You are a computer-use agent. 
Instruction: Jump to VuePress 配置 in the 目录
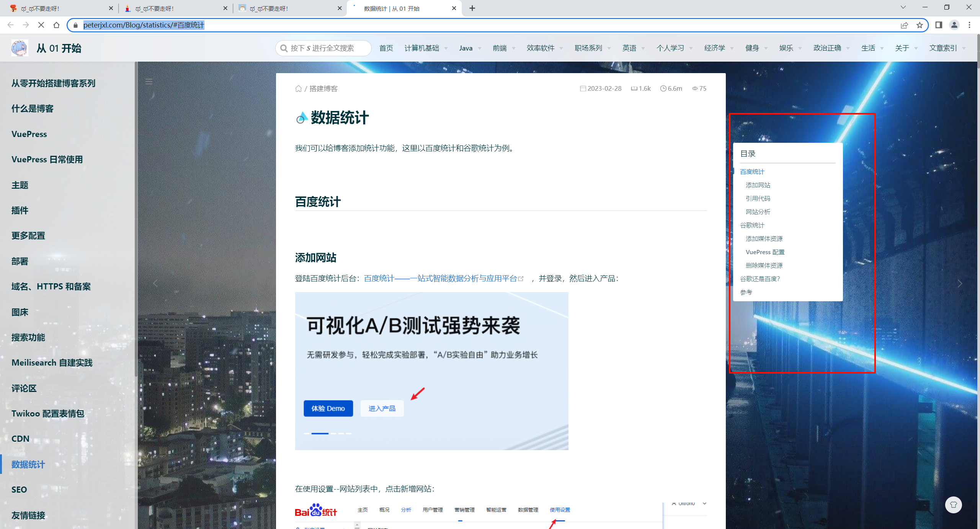765,252
